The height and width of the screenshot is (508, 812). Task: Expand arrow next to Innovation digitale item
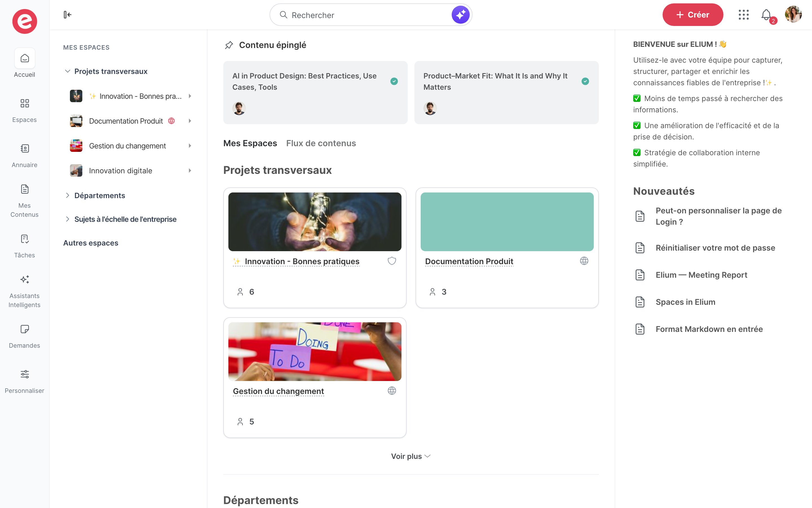click(190, 171)
